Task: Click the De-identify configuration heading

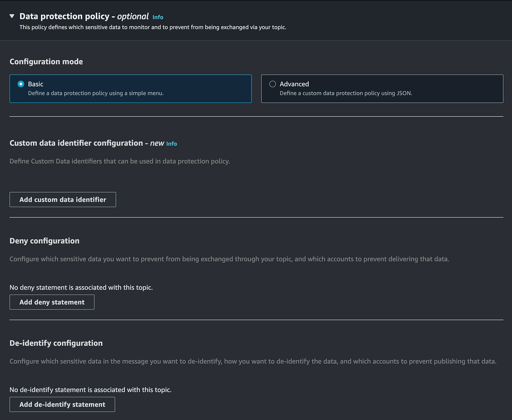Action: [x=56, y=343]
